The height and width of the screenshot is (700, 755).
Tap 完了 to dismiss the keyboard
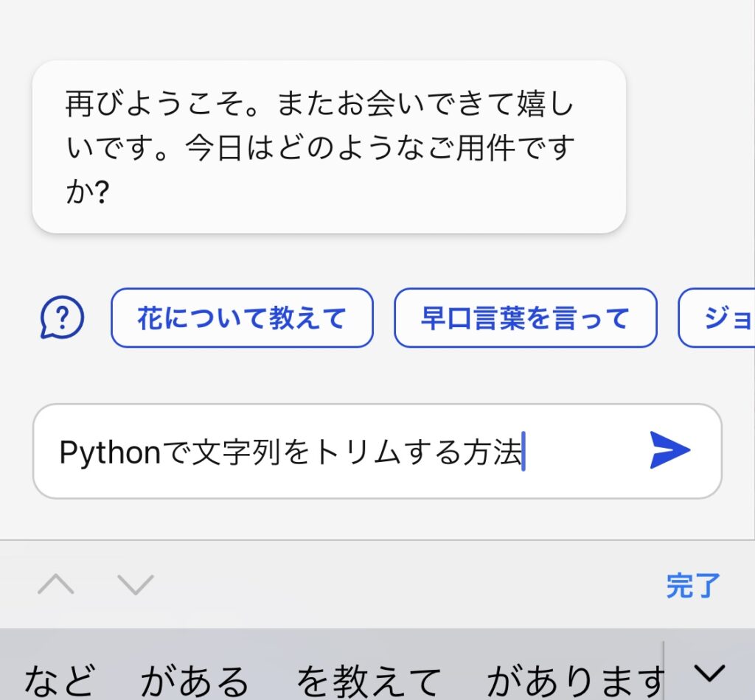pyautogui.click(x=693, y=586)
